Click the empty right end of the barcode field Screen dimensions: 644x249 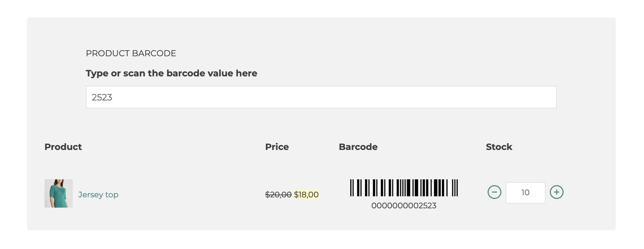point(530,97)
